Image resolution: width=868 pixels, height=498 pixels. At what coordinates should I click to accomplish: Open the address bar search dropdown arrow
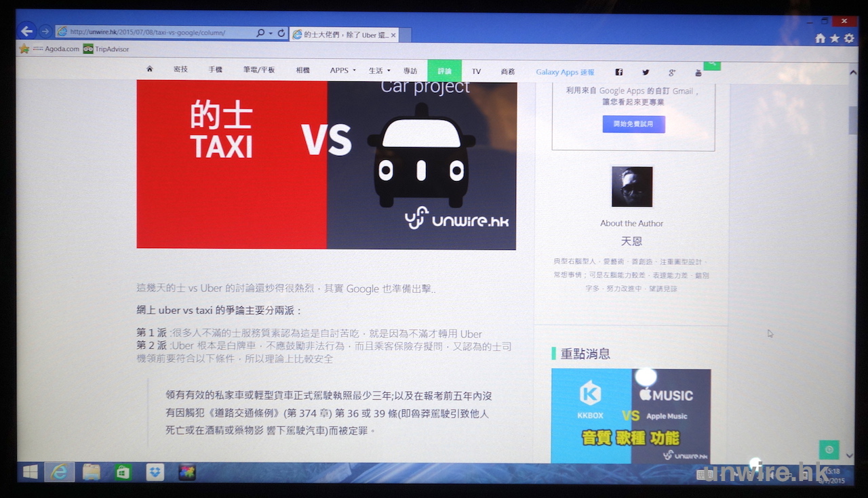pos(270,33)
